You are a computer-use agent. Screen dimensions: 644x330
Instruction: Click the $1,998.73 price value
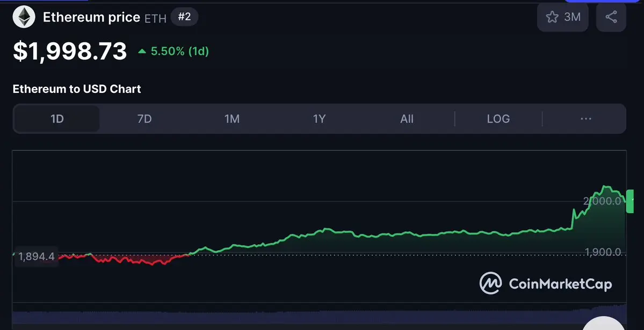pyautogui.click(x=70, y=52)
